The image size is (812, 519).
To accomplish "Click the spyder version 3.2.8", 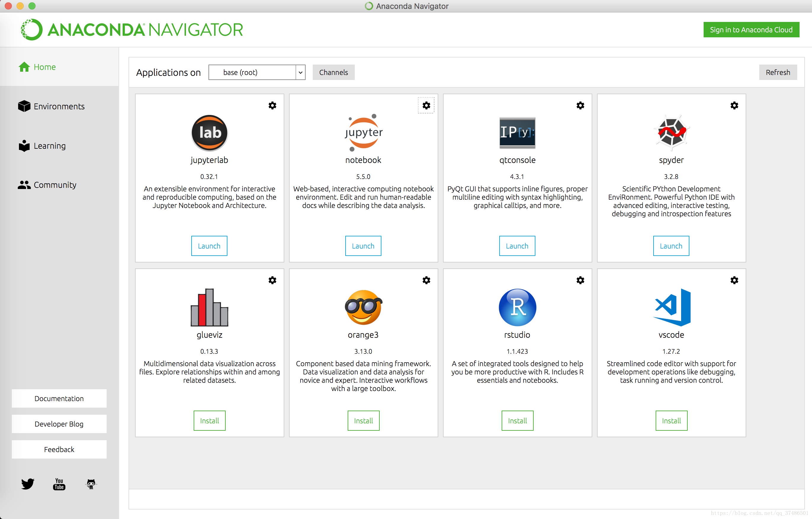I will (x=671, y=177).
